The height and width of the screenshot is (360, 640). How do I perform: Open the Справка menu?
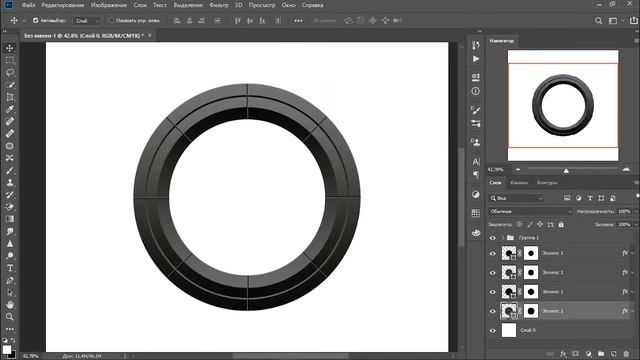coord(313,5)
